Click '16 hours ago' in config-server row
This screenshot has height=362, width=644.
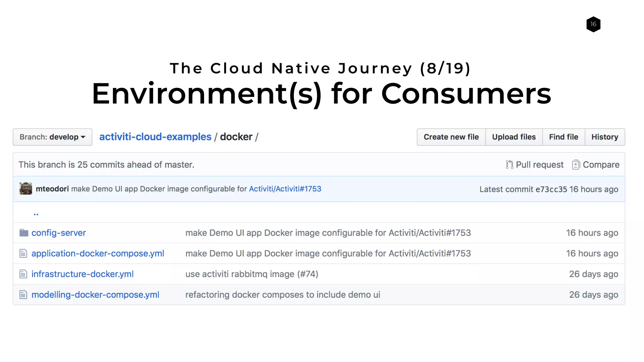(592, 233)
